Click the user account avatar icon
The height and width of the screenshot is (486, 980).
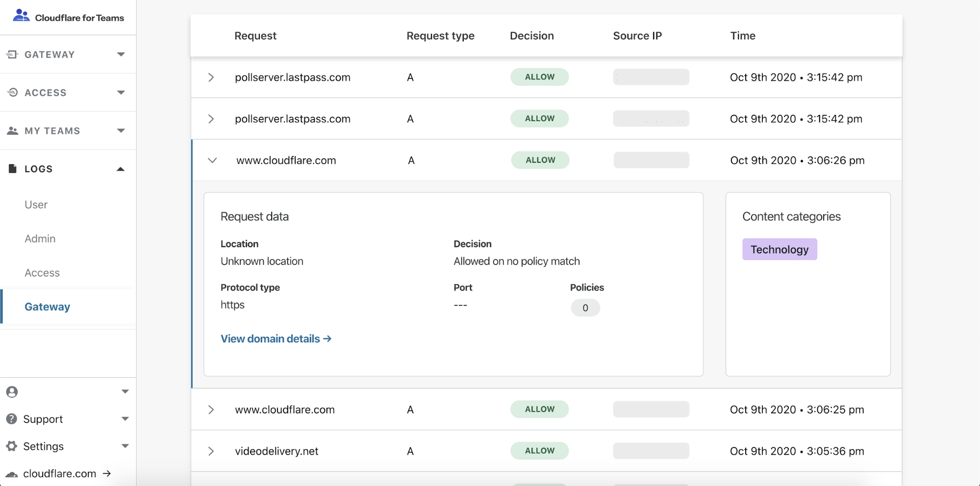click(x=12, y=392)
